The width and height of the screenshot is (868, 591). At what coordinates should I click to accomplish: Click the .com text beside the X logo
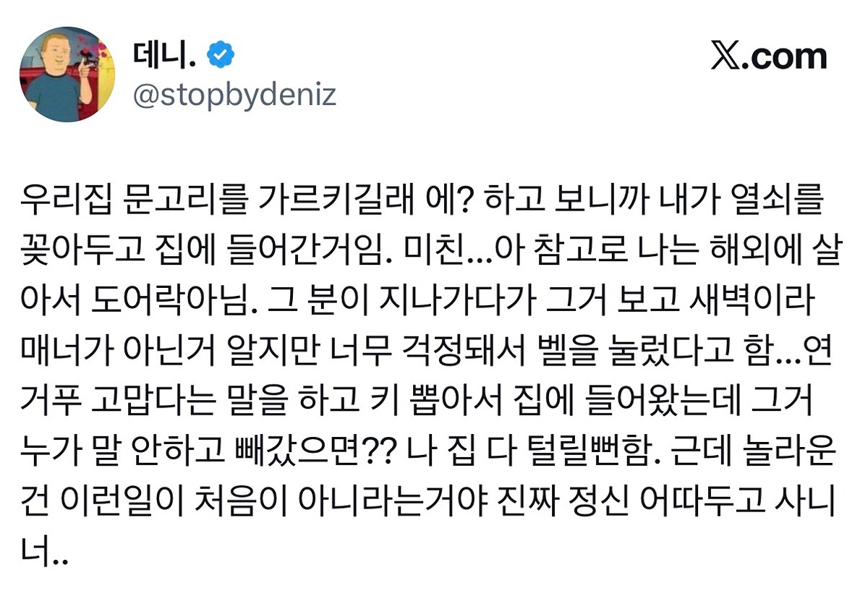pyautogui.click(x=786, y=57)
